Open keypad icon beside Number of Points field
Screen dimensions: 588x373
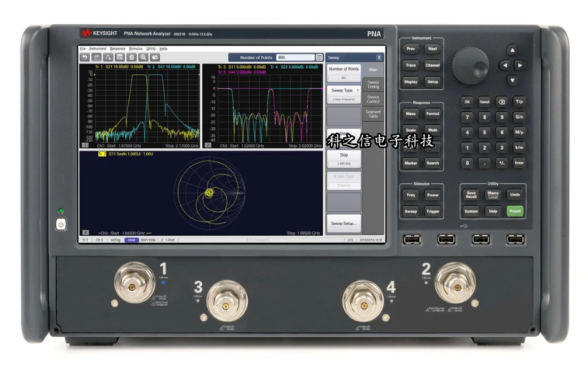(319, 57)
